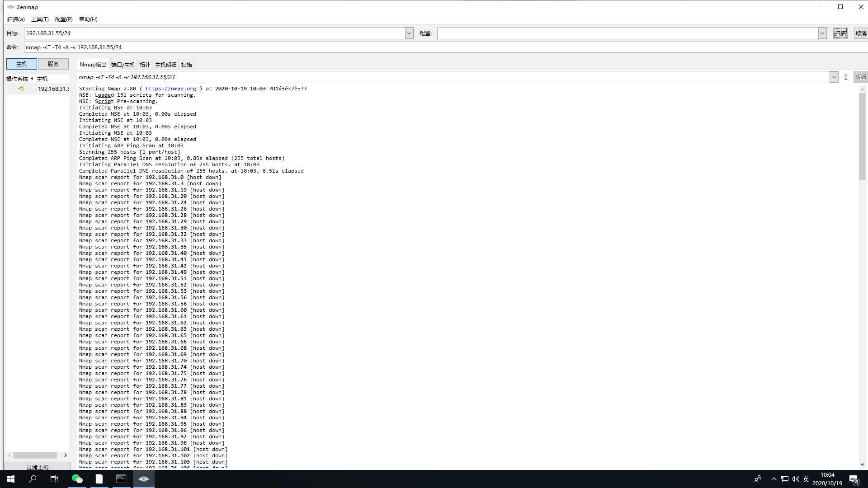Click the volume speaker tray icon
Image resolution: width=868 pixels, height=488 pixels.
tap(796, 479)
